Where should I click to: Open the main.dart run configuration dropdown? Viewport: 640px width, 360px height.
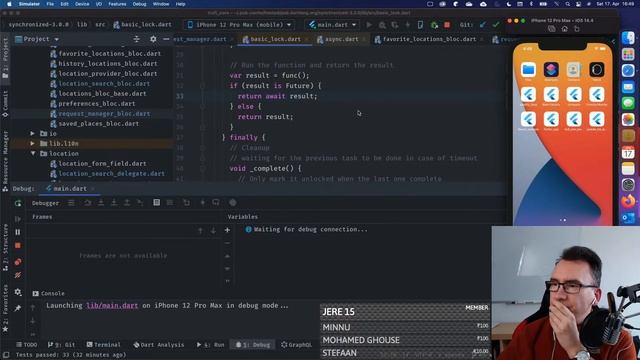(332, 25)
